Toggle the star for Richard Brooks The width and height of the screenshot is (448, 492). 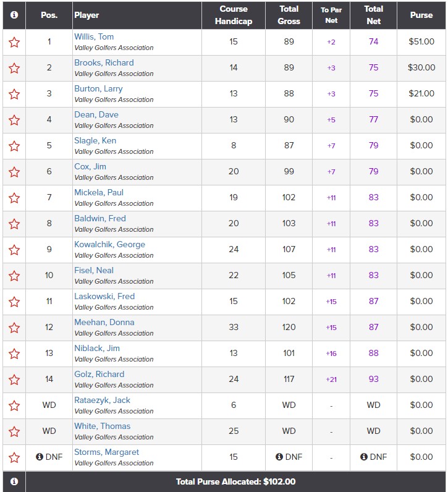click(14, 68)
